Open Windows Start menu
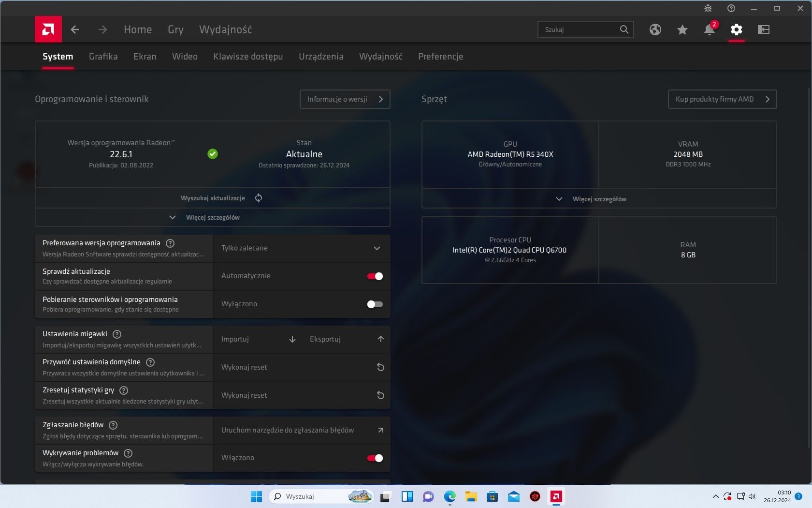 tap(256, 496)
